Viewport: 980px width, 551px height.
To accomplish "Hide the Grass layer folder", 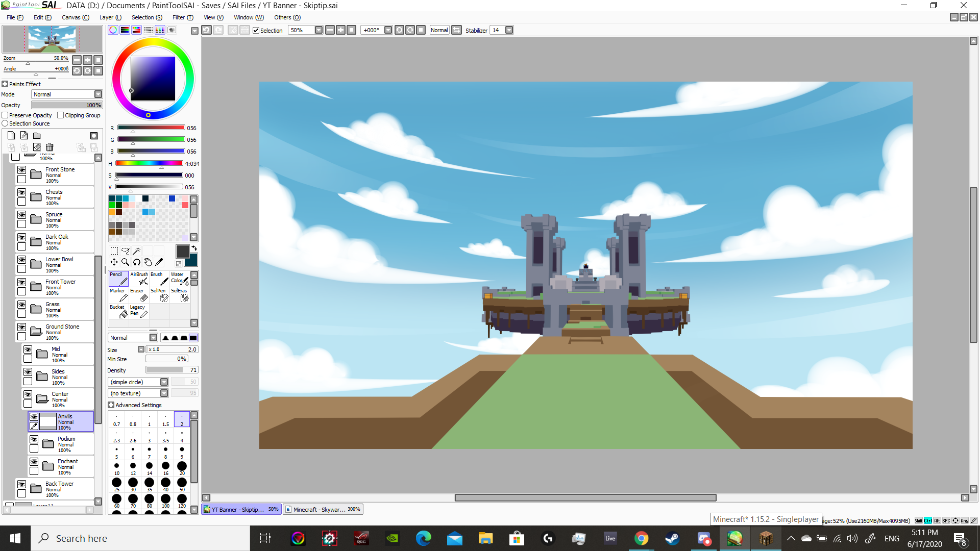I will click(21, 305).
